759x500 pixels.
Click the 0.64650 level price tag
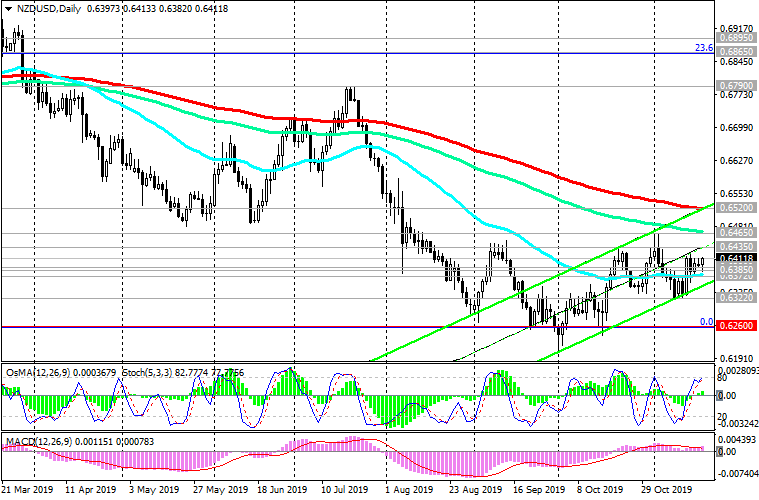point(734,231)
